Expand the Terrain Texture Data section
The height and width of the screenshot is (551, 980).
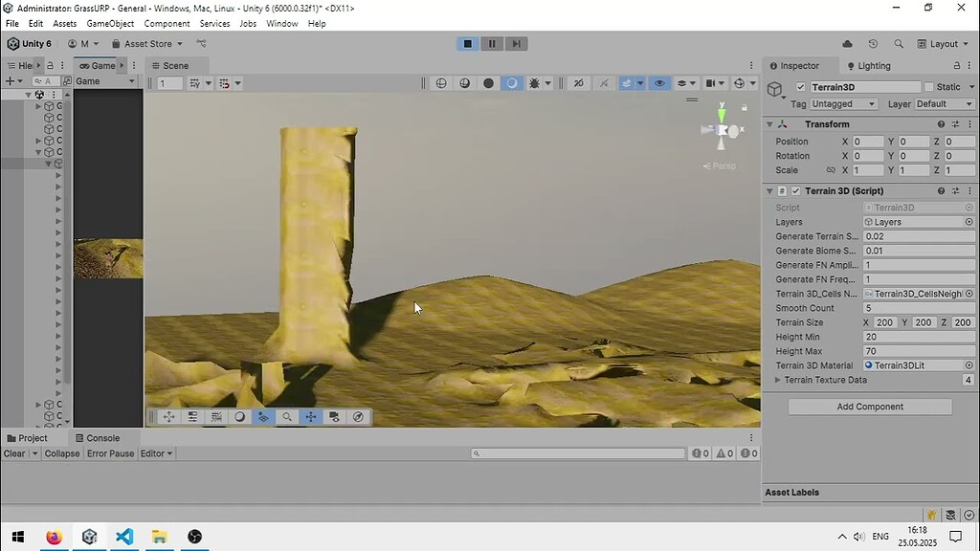778,380
